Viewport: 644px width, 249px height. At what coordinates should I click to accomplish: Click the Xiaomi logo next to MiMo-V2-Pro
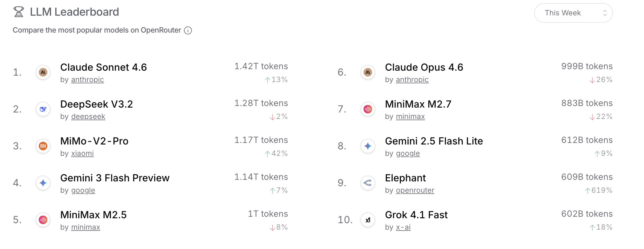click(43, 146)
